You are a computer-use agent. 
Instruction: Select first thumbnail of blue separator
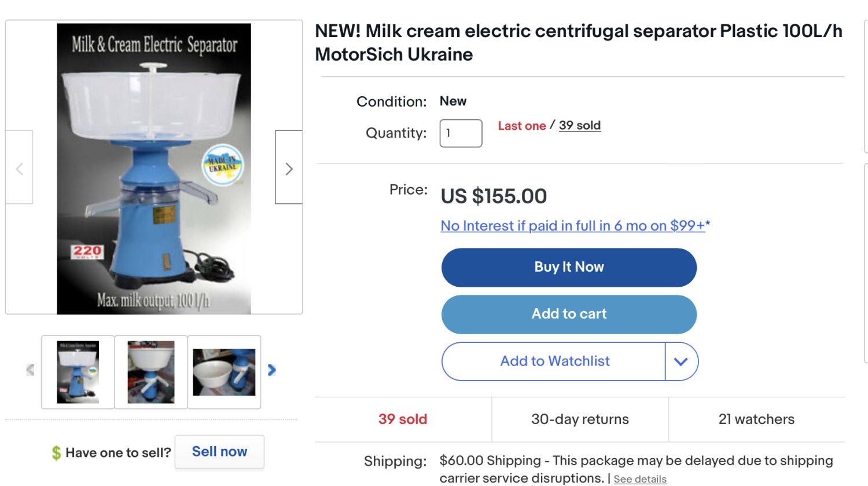(78, 372)
